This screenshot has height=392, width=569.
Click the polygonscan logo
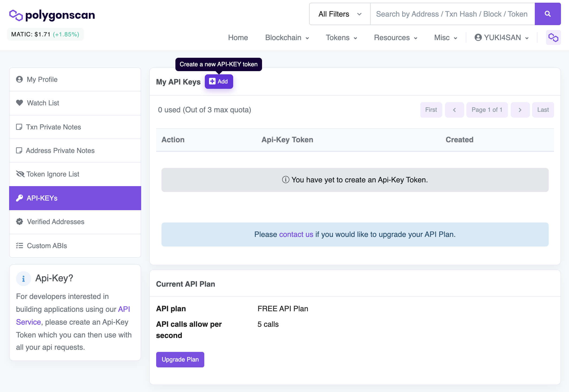pos(52,15)
